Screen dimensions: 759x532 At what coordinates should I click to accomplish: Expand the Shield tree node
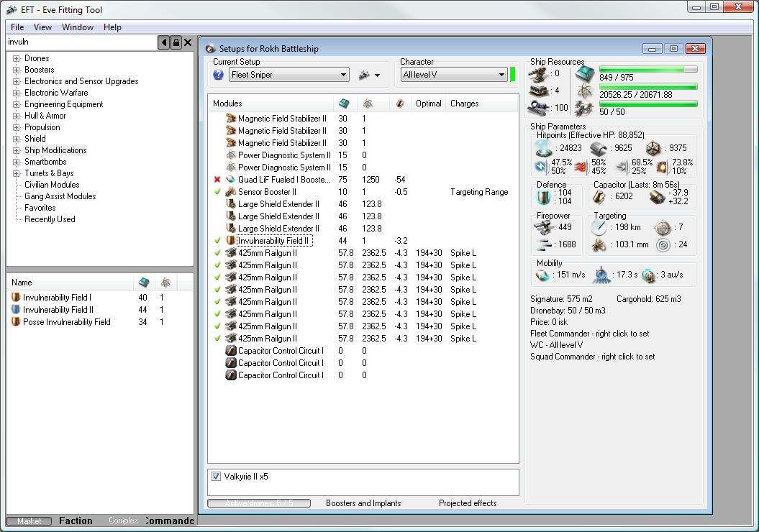[x=16, y=139]
